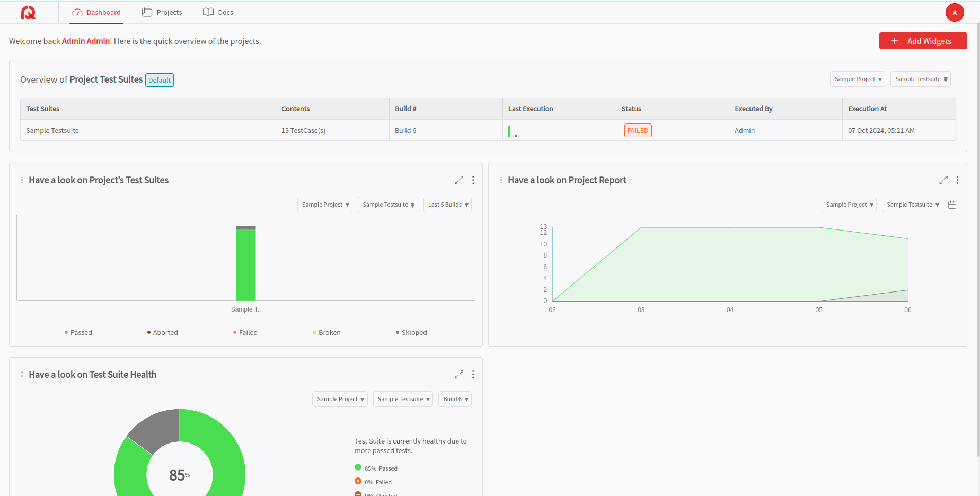The image size is (980, 496).
Task: Open the admin user avatar menu
Action: coord(955,12)
